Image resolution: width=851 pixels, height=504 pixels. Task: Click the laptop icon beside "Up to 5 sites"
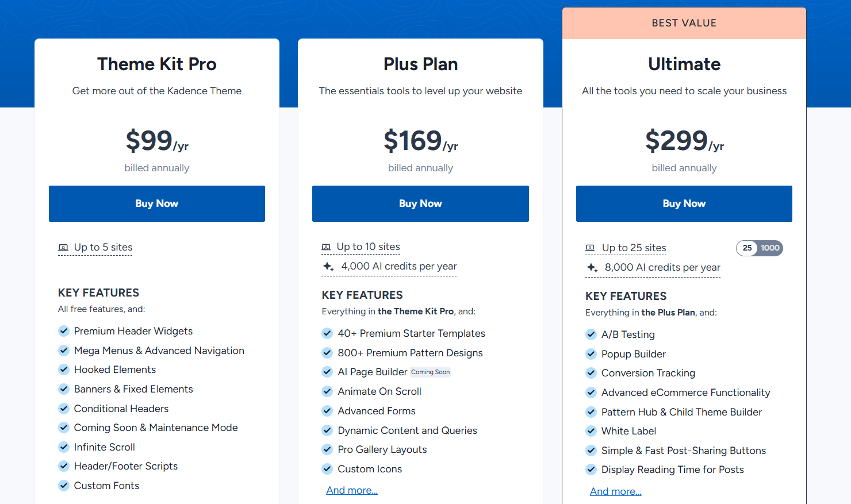pyautogui.click(x=63, y=247)
